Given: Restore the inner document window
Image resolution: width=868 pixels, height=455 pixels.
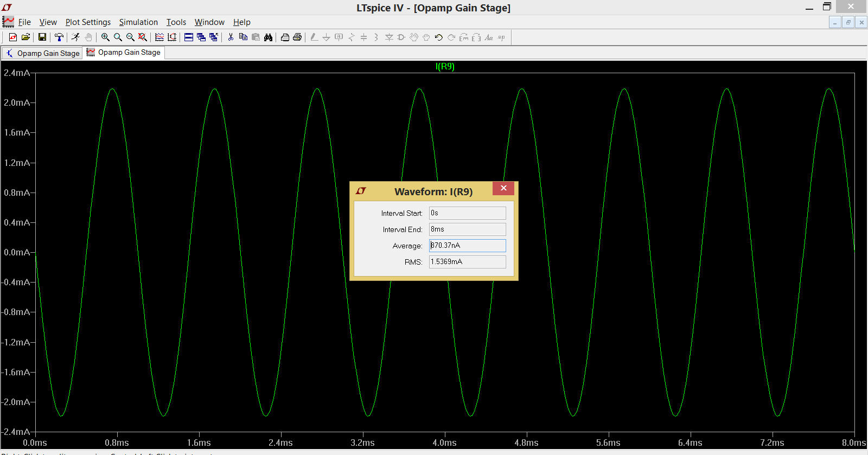Looking at the screenshot, I should point(848,22).
